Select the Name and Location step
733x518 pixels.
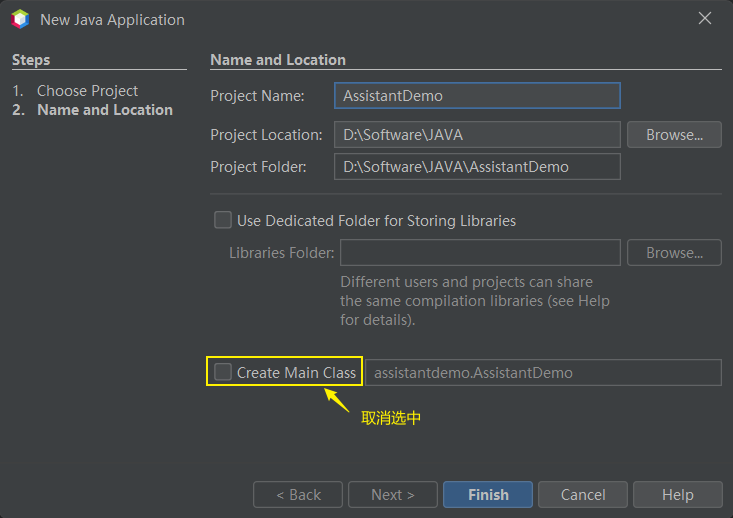coord(104,110)
